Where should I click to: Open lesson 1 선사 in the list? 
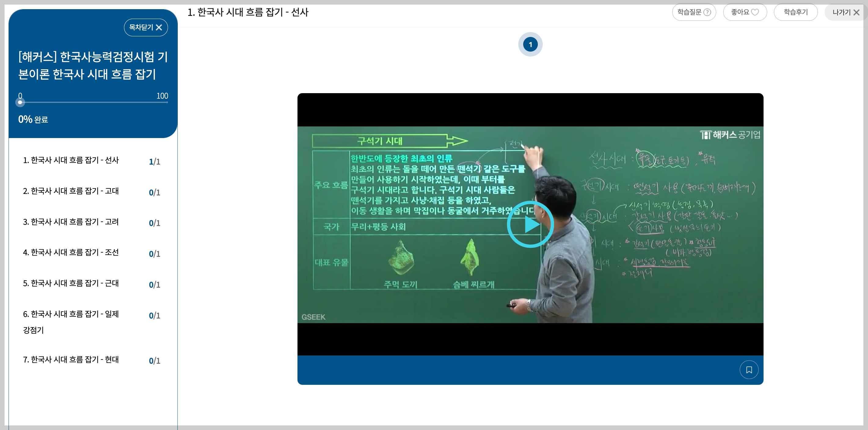(x=71, y=160)
